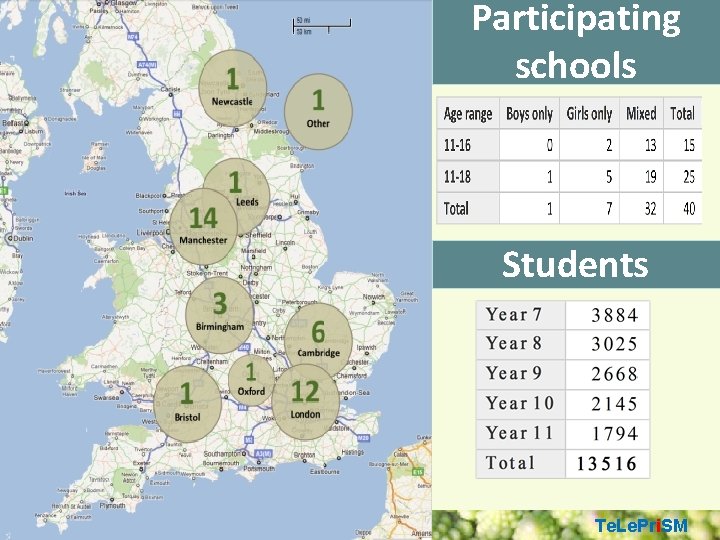Select the Manchester bubble showing 14
720x540 pixels.
tap(204, 226)
